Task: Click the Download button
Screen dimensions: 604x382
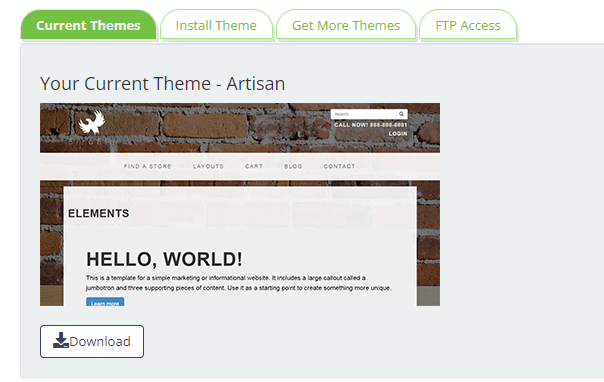Action: pos(92,341)
